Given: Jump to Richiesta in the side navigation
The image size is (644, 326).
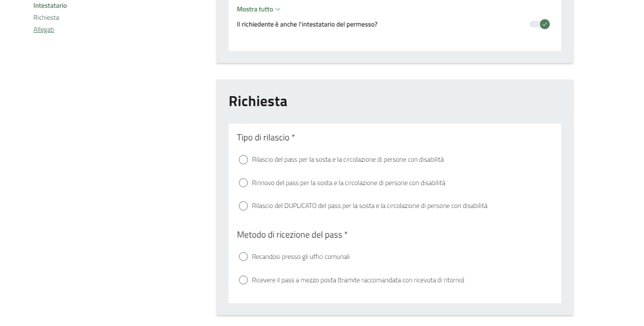Looking at the screenshot, I should point(46,18).
